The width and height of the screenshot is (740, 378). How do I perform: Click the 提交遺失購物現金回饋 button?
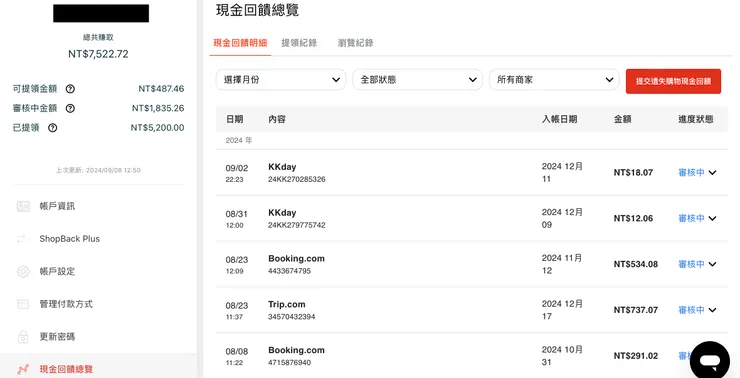pyautogui.click(x=673, y=81)
